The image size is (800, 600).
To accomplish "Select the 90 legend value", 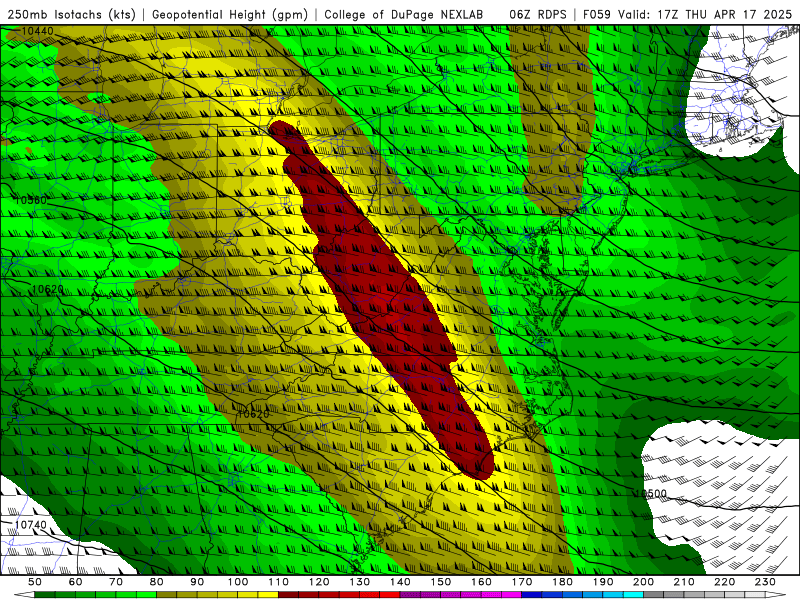I will (197, 582).
